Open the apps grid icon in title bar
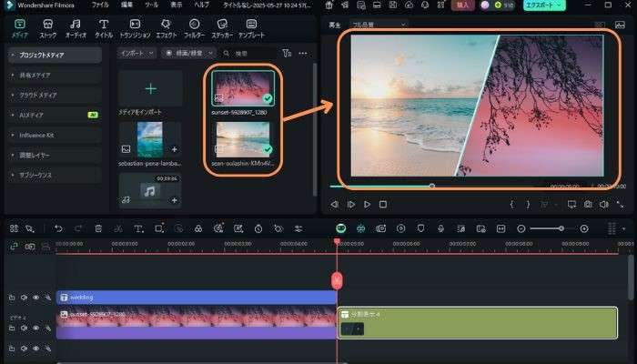Image resolution: width=637 pixels, height=364 pixels. click(x=441, y=5)
